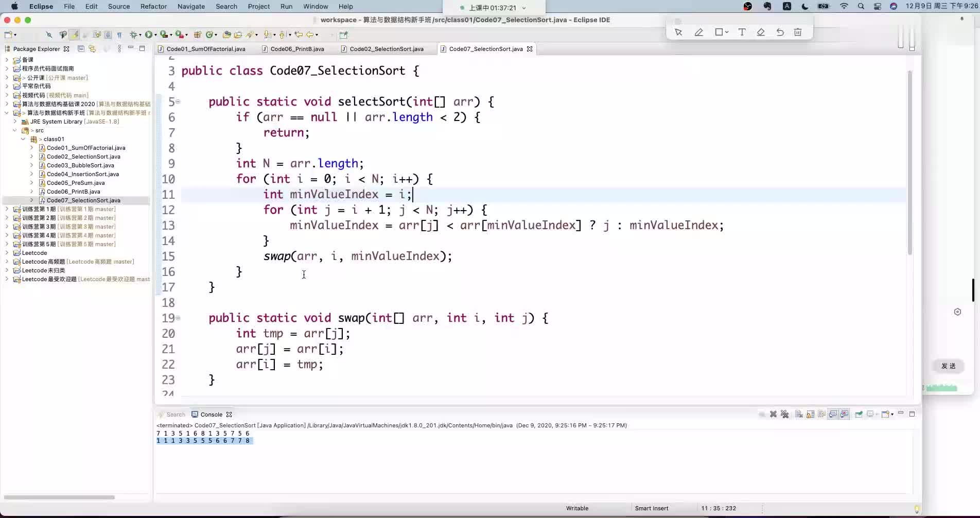980x518 pixels.
Task: Toggle Mark Occurrences highlighter button
Action: [x=74, y=34]
